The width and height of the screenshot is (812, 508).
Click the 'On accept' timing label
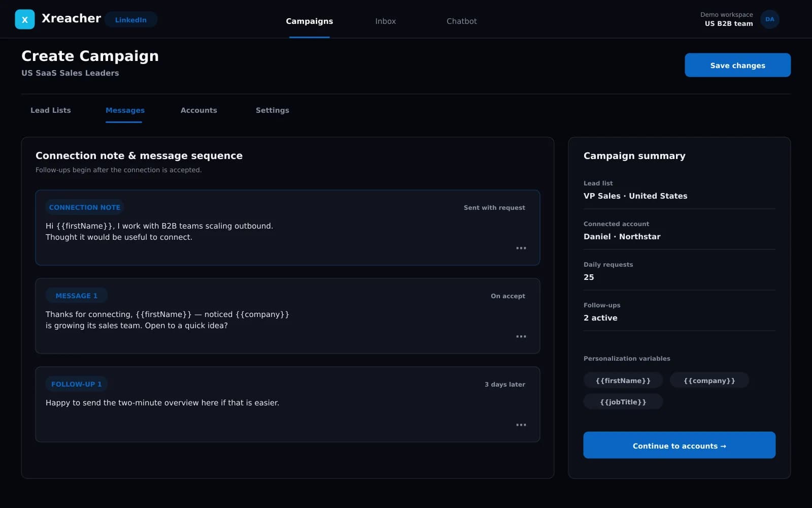[508, 296]
